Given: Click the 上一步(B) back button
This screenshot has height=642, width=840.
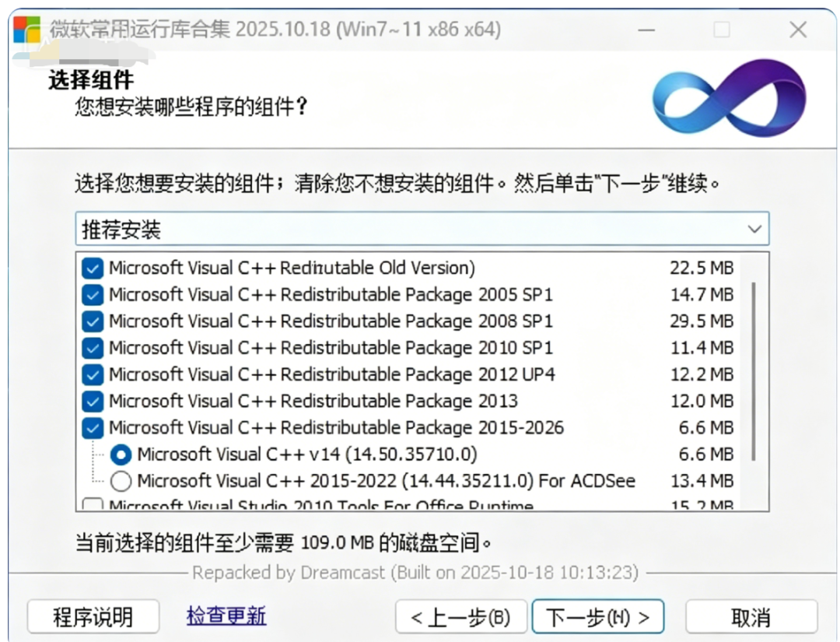Looking at the screenshot, I should [x=460, y=617].
